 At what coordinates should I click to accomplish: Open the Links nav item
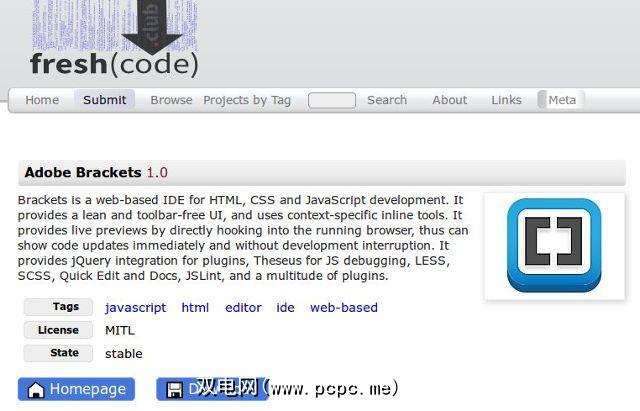(x=506, y=100)
